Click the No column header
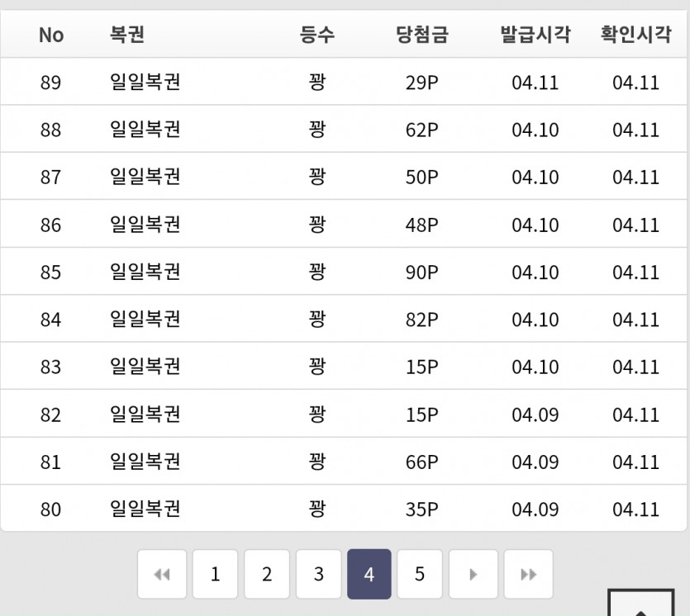 [51, 35]
